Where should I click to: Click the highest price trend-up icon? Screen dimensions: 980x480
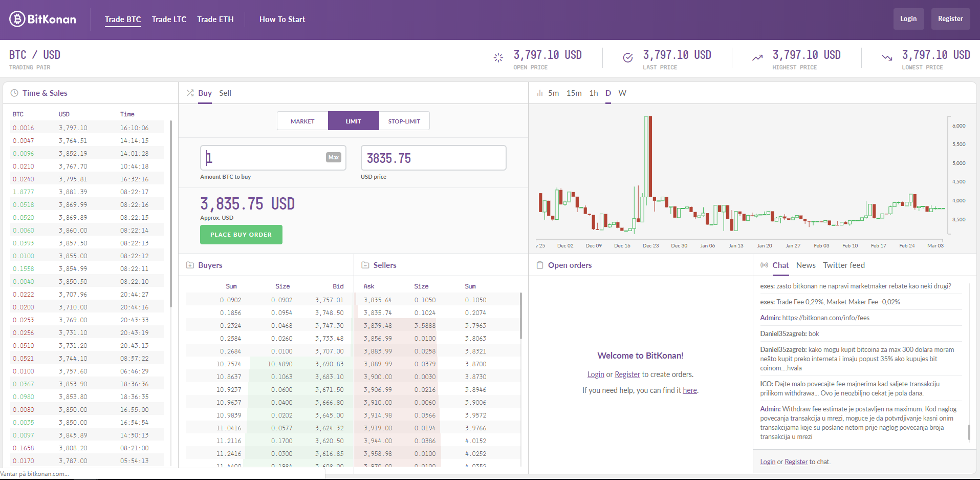click(757, 58)
